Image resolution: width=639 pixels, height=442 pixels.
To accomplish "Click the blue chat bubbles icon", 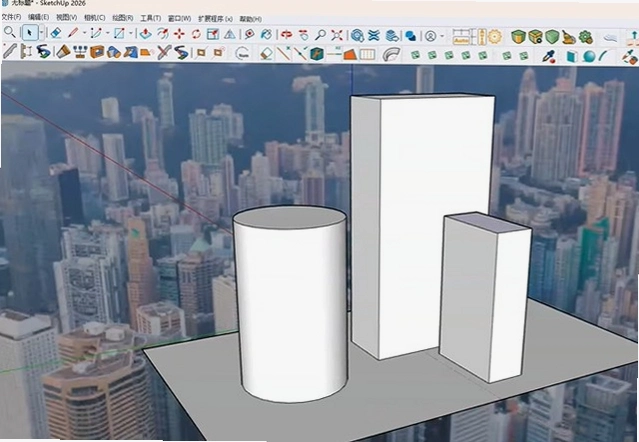I will (410, 36).
